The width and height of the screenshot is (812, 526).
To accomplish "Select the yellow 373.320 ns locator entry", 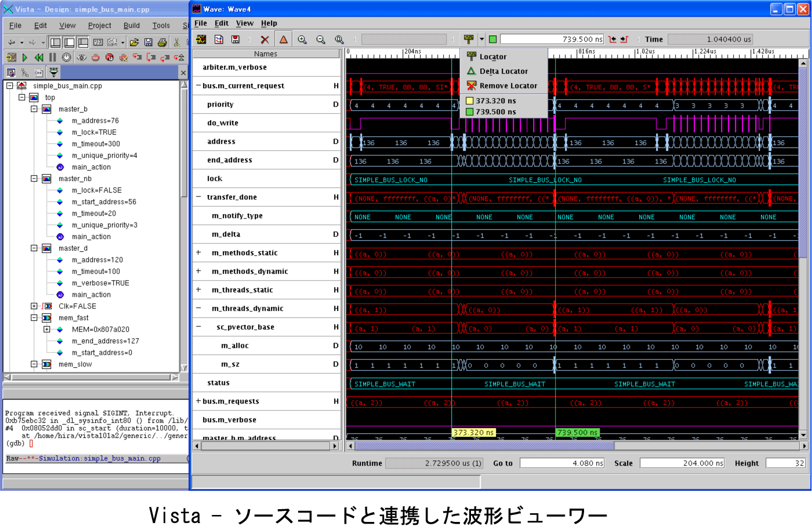I will coord(491,100).
